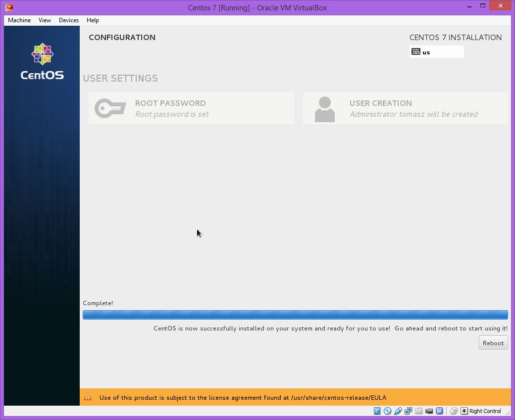Click the keyboard capture arrow icon
This screenshot has height=420, width=515.
click(x=464, y=411)
